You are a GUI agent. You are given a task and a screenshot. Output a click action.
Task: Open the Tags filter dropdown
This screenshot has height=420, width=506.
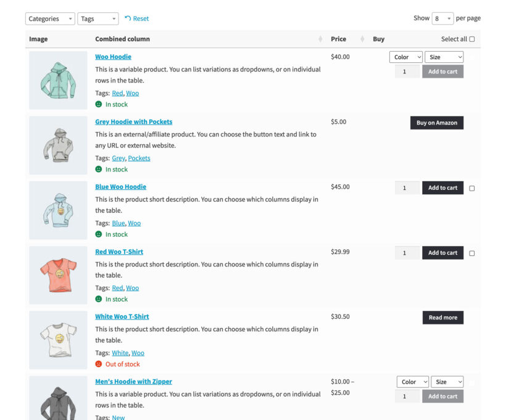(97, 19)
